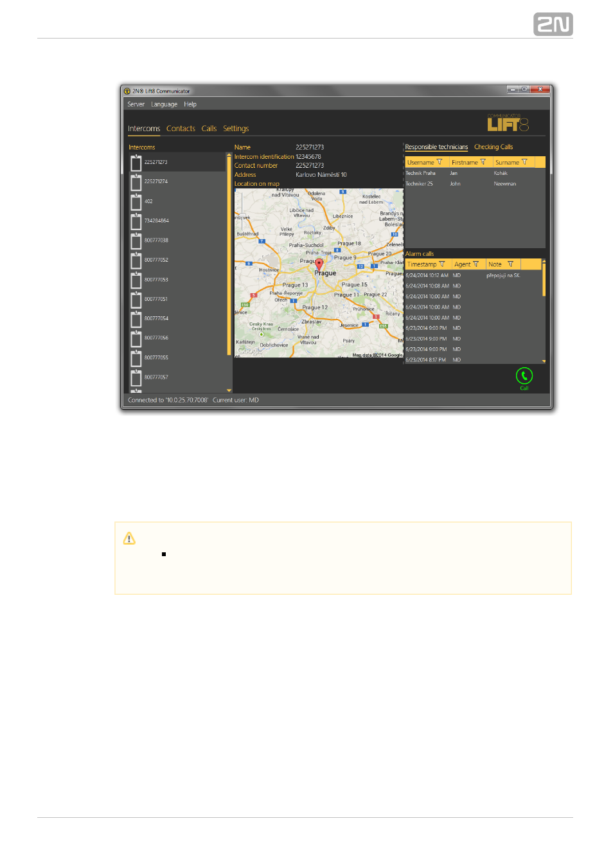Select intercom 800777053 icon

point(136,280)
